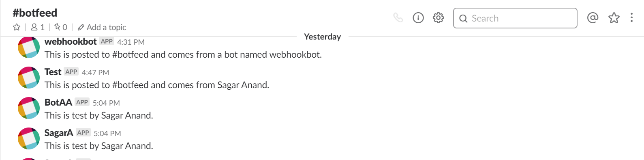Viewport: 644px width, 160px height.
Task: Click the #botfeed channel title
Action: coord(35,13)
